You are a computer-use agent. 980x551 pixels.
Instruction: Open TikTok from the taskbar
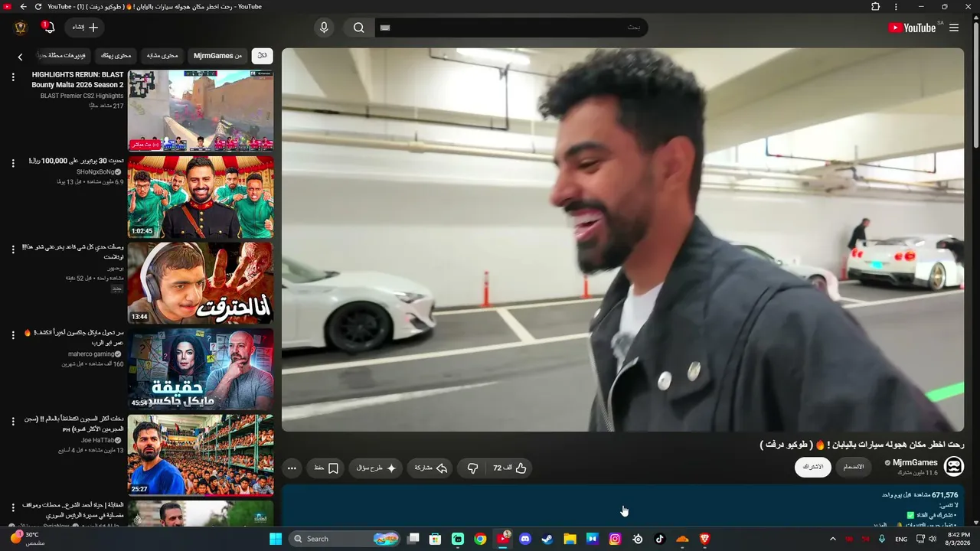(x=660, y=539)
